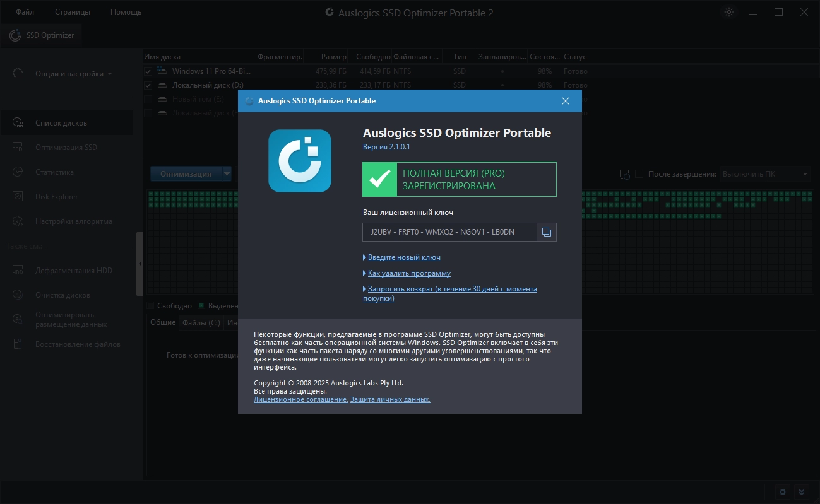Uncheck Локальный диск (D:) checkbox
The width and height of the screenshot is (820, 504).
pyautogui.click(x=148, y=85)
